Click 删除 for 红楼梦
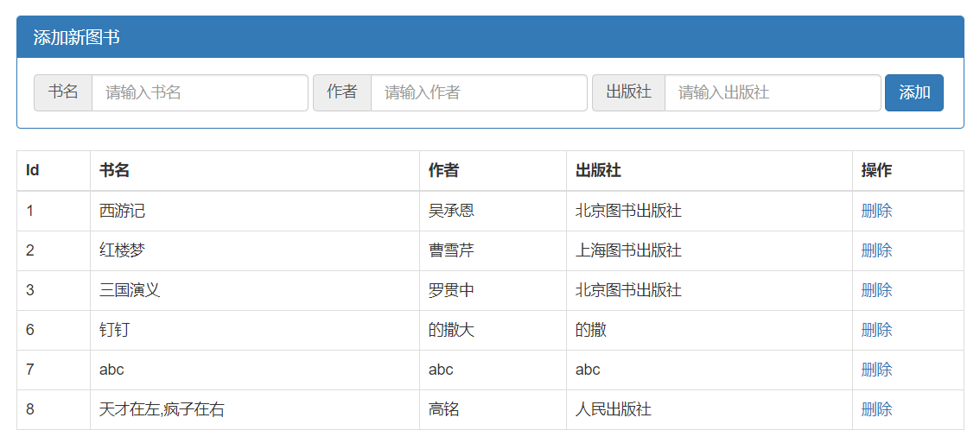Viewport: 980px width, 443px height. [876, 250]
